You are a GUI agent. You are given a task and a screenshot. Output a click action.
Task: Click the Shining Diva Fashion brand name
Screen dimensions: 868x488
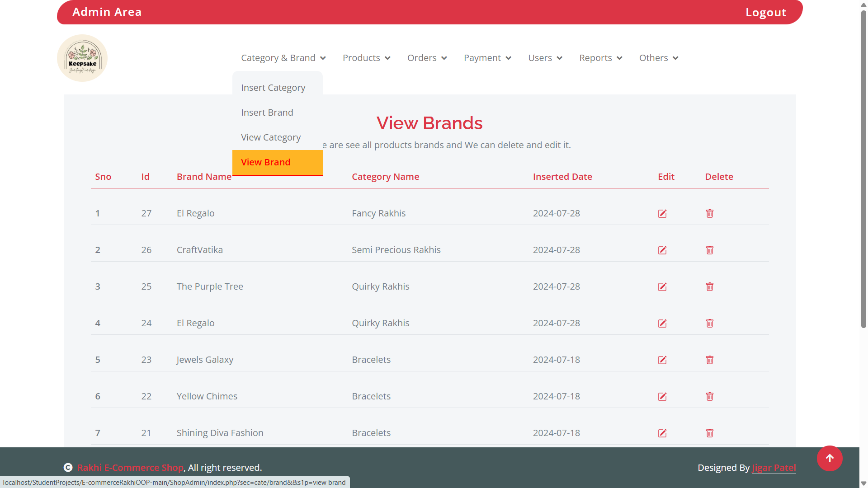[220, 433]
